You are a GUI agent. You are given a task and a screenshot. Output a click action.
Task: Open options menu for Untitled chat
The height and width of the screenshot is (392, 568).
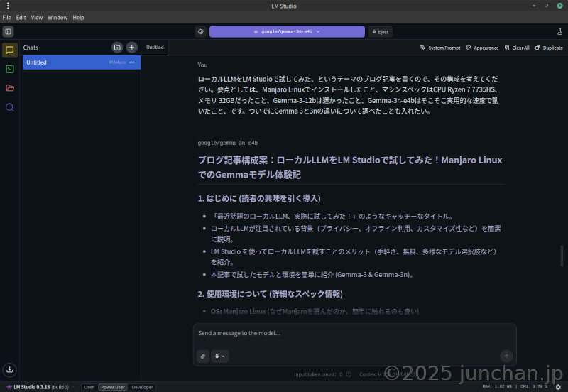tap(132, 62)
